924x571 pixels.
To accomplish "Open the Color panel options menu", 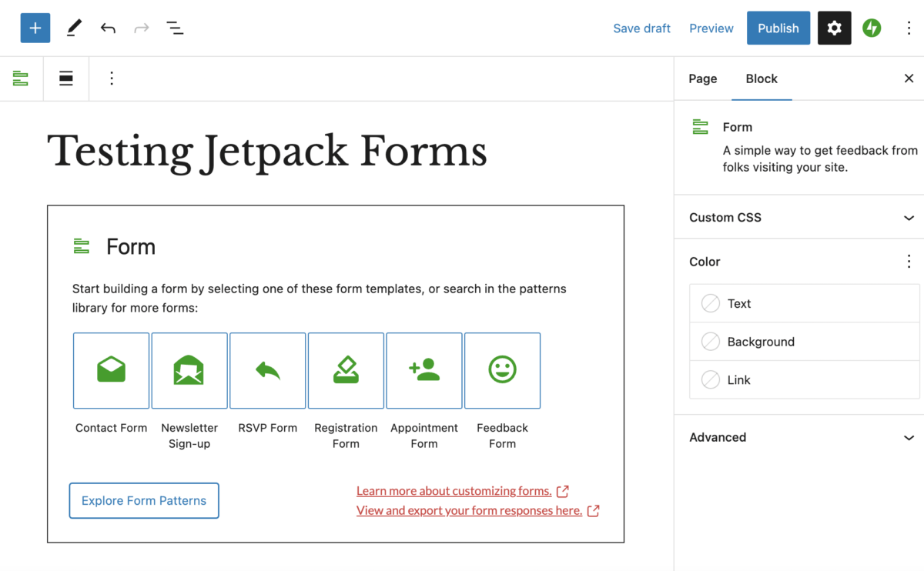I will pos(909,262).
